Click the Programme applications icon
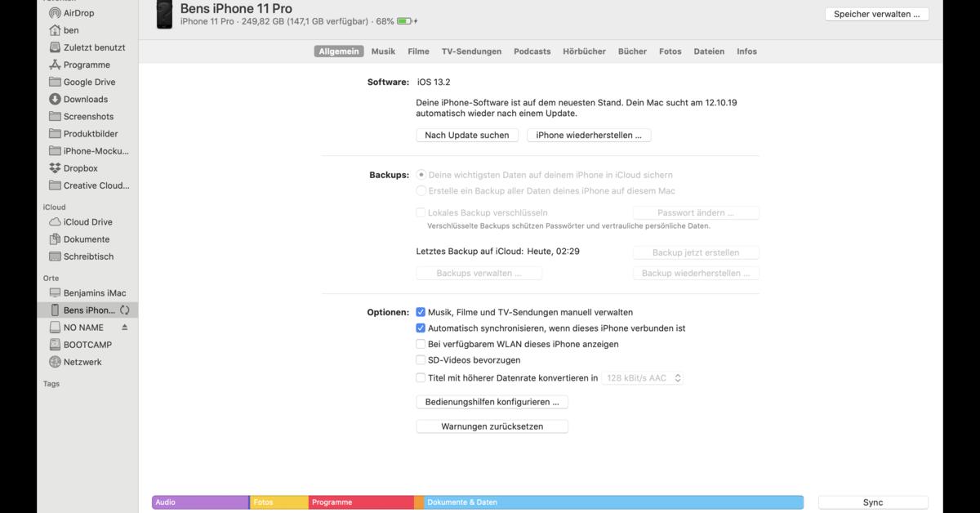Screen dimensions: 980x513 click(x=55, y=65)
